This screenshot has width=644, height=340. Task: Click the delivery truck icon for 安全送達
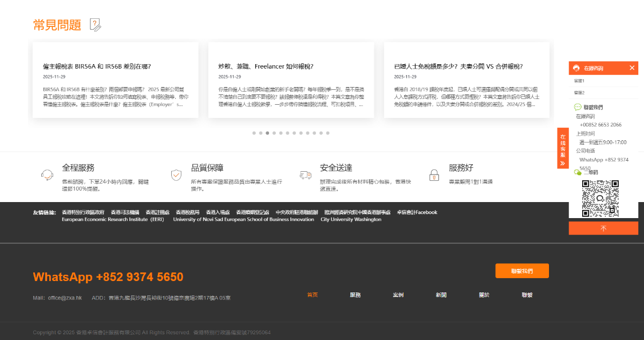[305, 175]
